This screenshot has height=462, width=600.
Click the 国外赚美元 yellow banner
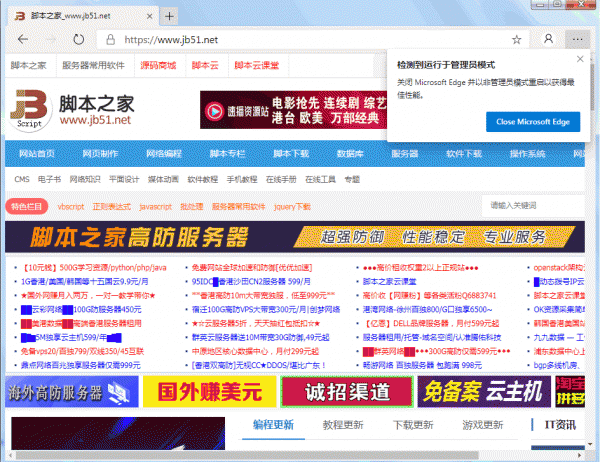click(210, 392)
